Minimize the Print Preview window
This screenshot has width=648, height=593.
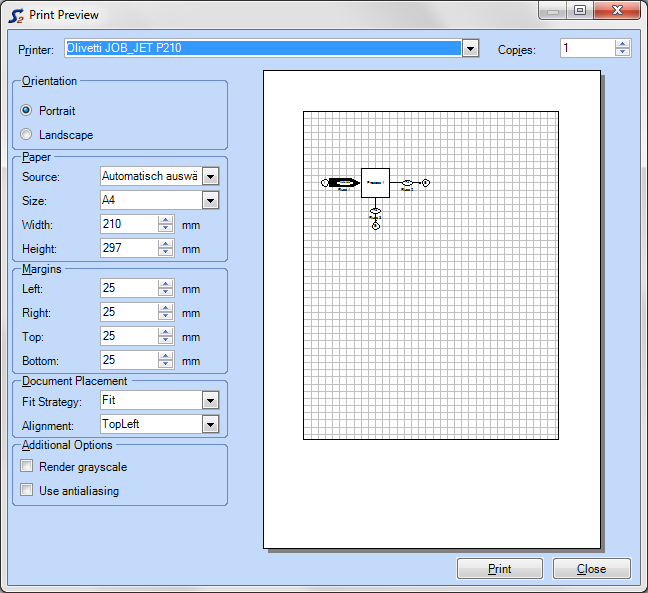pyautogui.click(x=553, y=10)
